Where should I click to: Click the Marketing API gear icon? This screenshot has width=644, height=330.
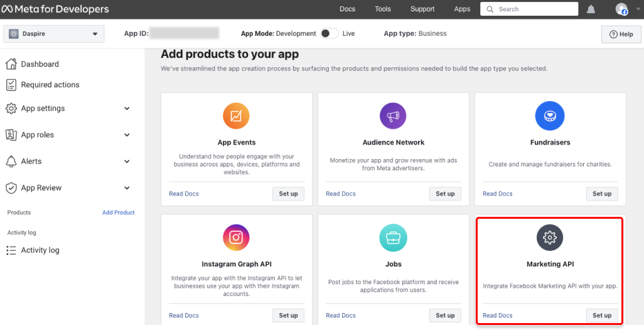550,238
